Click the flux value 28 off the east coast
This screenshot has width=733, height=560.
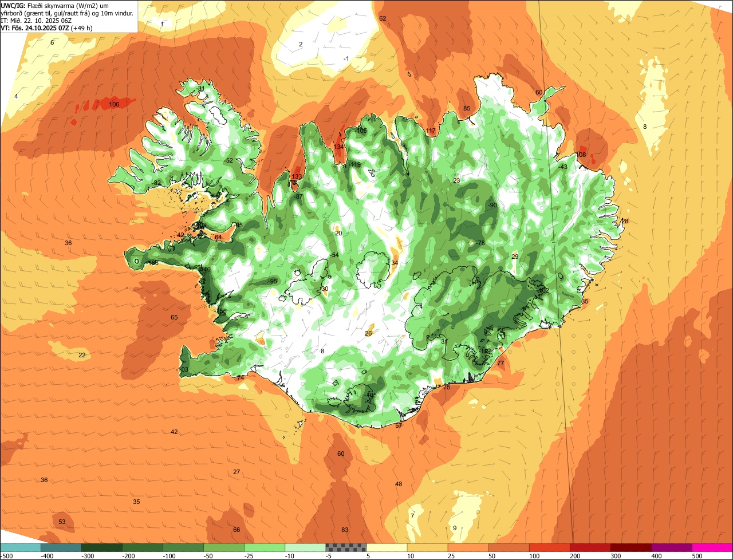click(625, 221)
